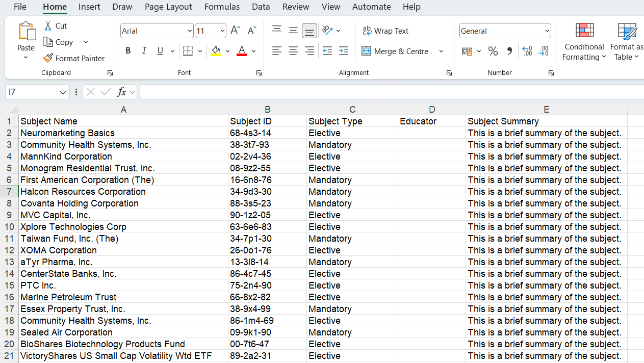
Task: Switch to the Data tab
Action: (x=261, y=7)
